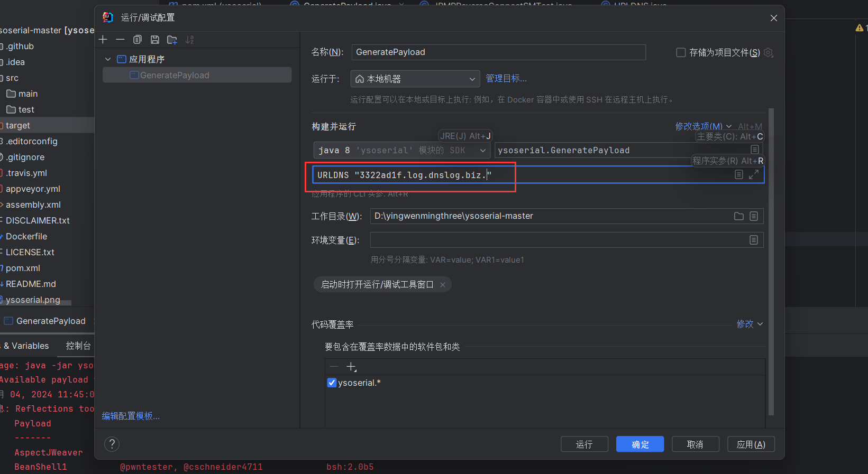Save the configuration with the disk icon
Image resolution: width=868 pixels, height=474 pixels.
pyautogui.click(x=155, y=40)
